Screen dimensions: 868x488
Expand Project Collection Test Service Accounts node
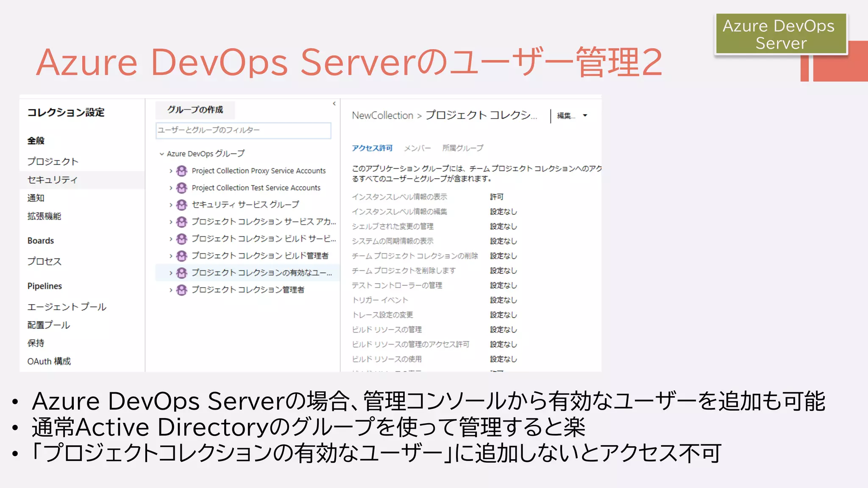click(171, 188)
